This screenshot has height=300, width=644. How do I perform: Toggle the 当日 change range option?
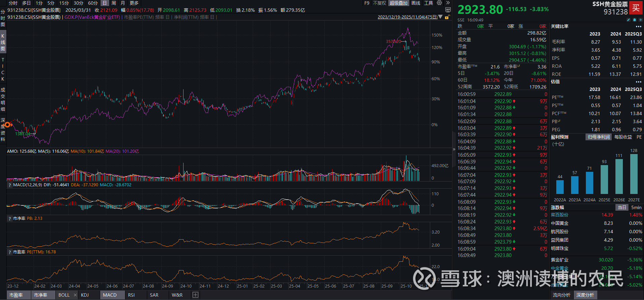[622, 207]
